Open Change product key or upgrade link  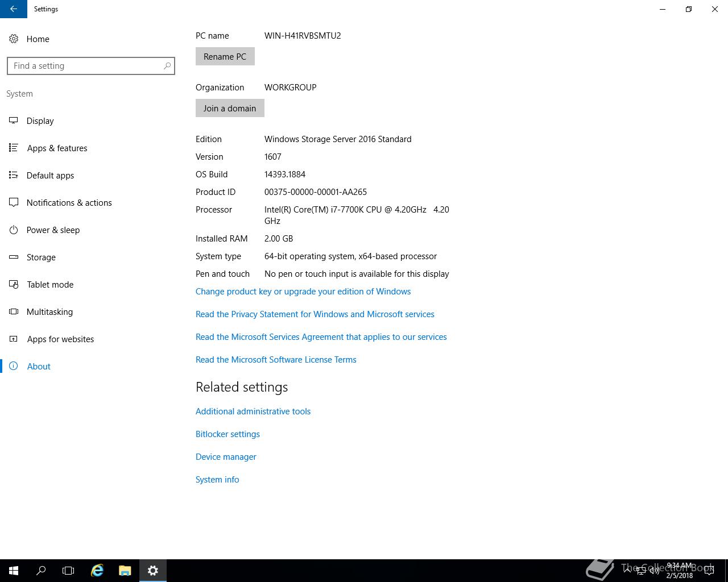pos(303,292)
